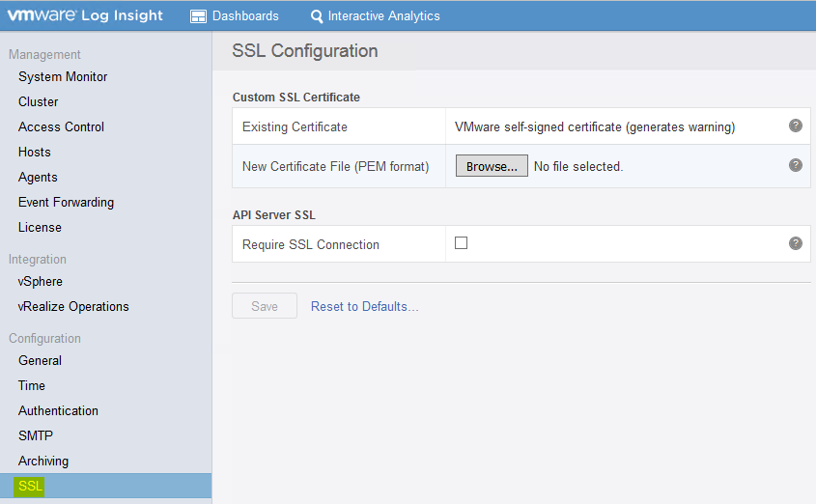Open help icon for Require SSL Connection
Image resolution: width=816 pixels, height=504 pixels.
[x=795, y=243]
